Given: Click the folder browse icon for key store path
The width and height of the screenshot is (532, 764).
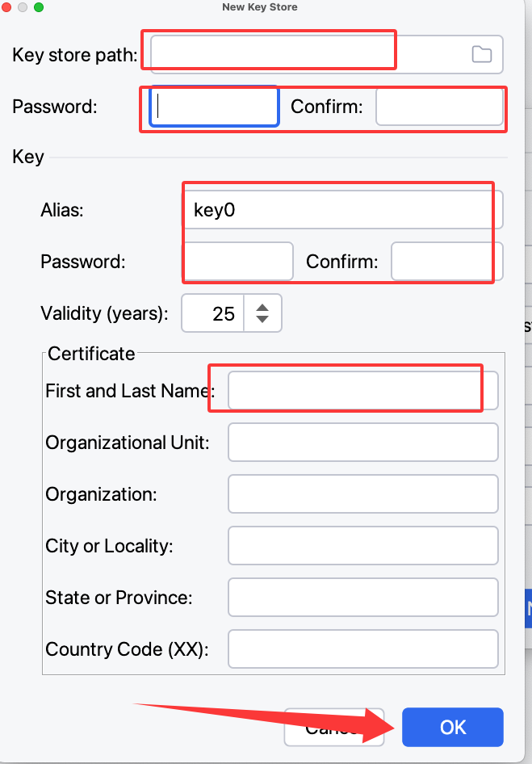Looking at the screenshot, I should [x=481, y=54].
